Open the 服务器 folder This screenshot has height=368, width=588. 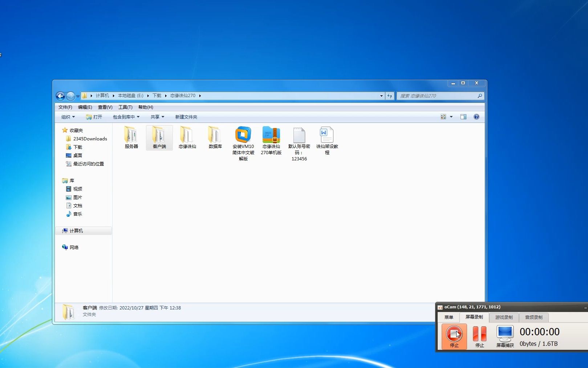(131, 137)
